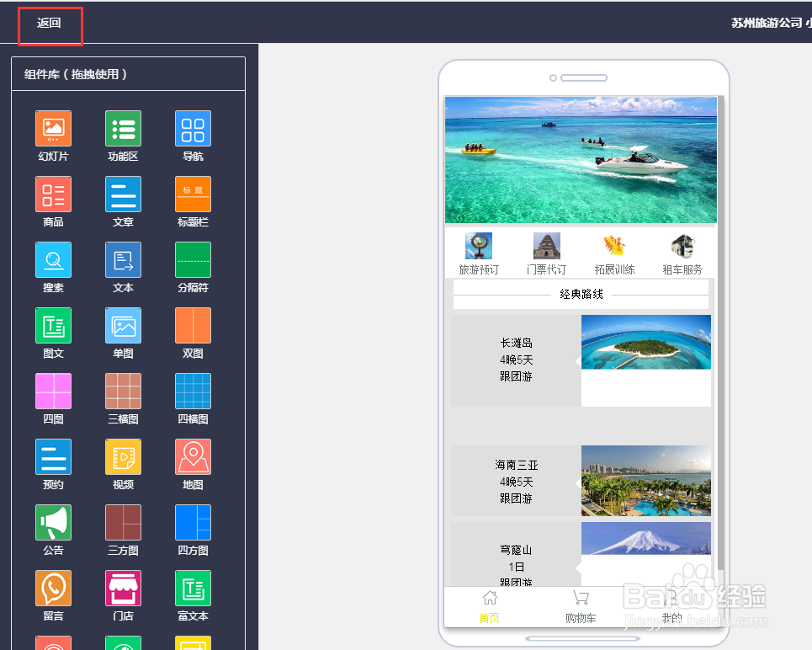This screenshot has width=812, height=650.
Task: Click the 返回 back button
Action: point(49,23)
